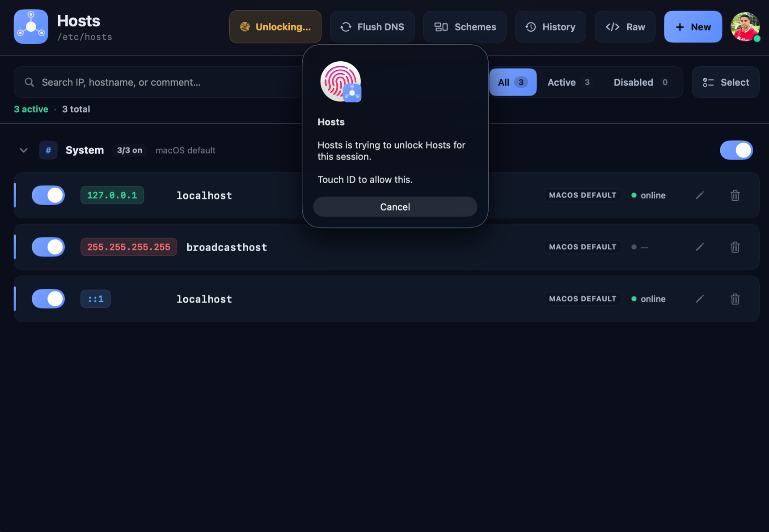Viewport: 769px width, 532px height.
Task: Filter by Active entries
Action: coord(569,82)
